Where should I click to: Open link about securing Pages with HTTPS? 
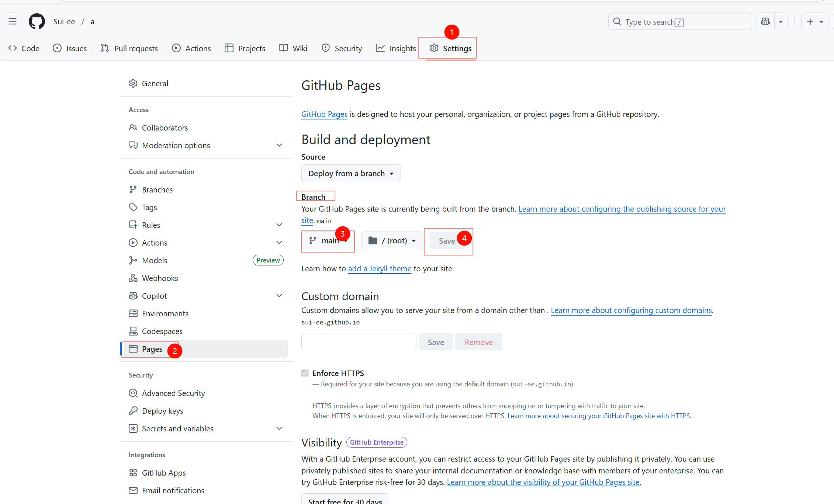599,416
